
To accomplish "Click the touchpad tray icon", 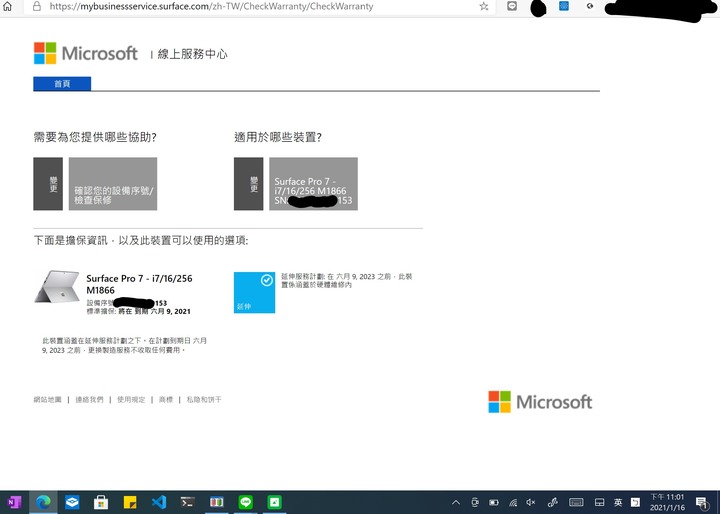I will pos(599,503).
